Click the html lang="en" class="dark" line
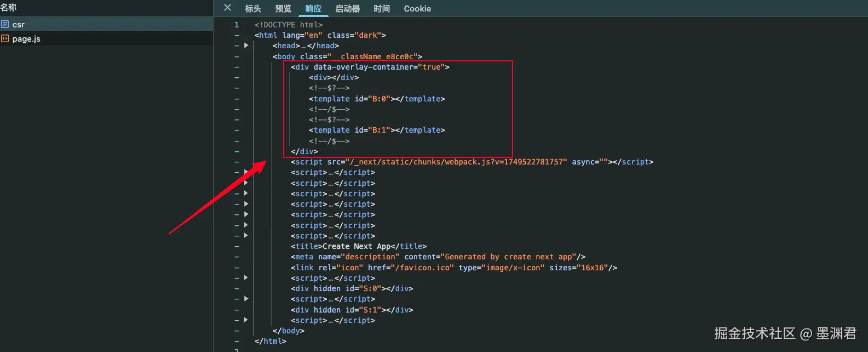The width and height of the screenshot is (868, 352). (320, 35)
